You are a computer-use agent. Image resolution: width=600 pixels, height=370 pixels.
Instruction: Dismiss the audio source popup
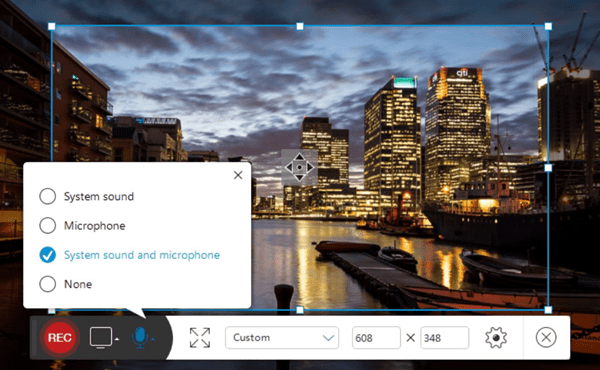238,175
